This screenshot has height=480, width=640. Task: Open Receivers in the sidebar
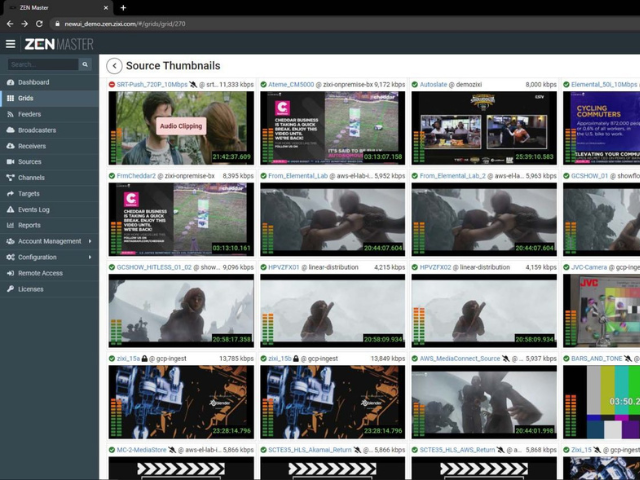(x=49, y=146)
